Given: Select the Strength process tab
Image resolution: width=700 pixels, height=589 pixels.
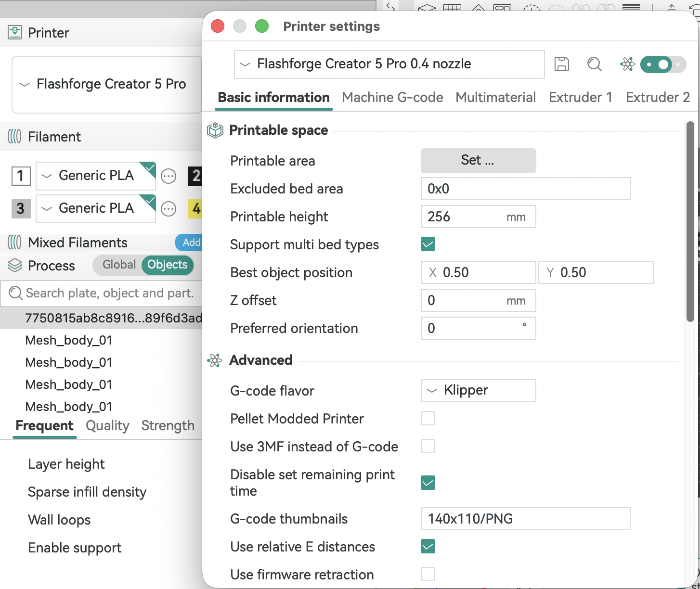Looking at the screenshot, I should point(168,426).
